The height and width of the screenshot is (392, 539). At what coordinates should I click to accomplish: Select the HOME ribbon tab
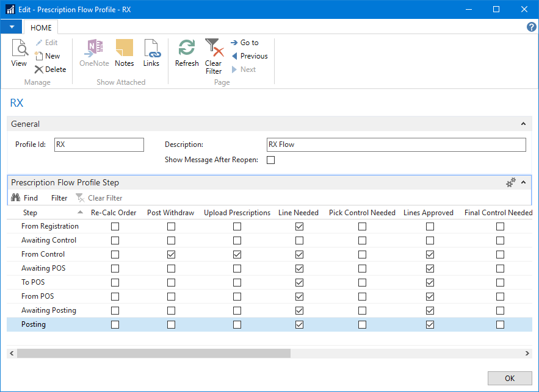[x=41, y=27]
